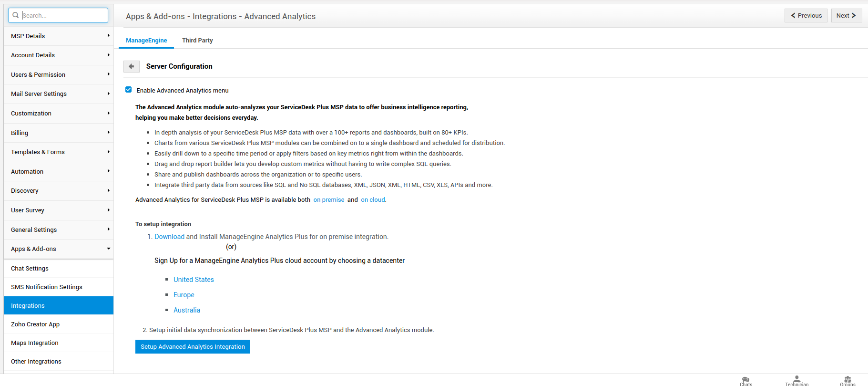
Task: Select Integrations in the sidebar
Action: (59, 306)
